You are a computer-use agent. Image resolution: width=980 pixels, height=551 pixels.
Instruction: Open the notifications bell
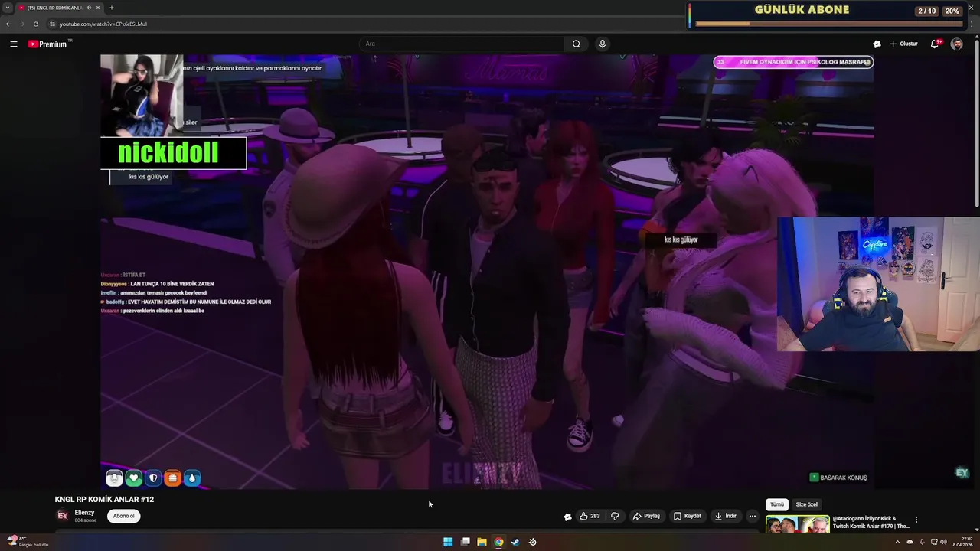pos(934,44)
